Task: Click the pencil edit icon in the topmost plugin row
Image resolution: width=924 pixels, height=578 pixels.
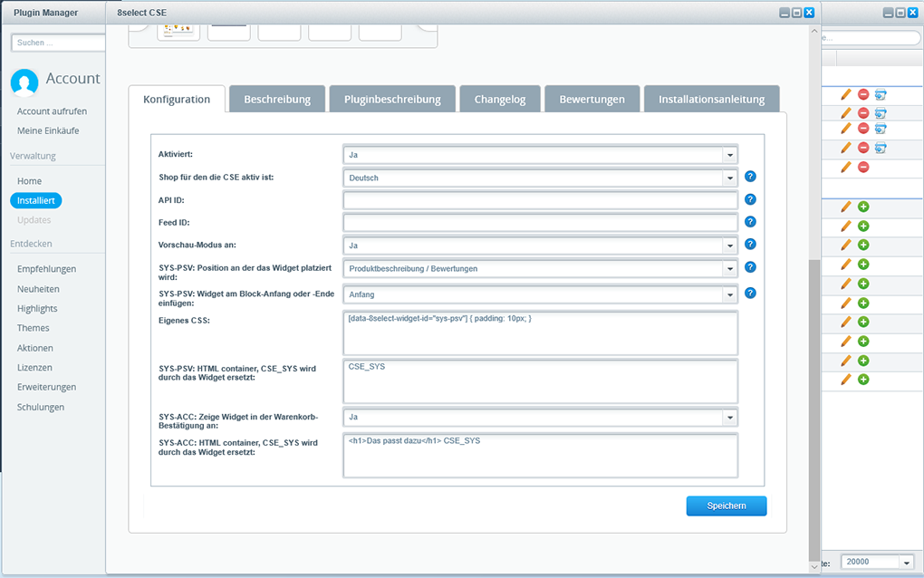Action: (x=846, y=93)
